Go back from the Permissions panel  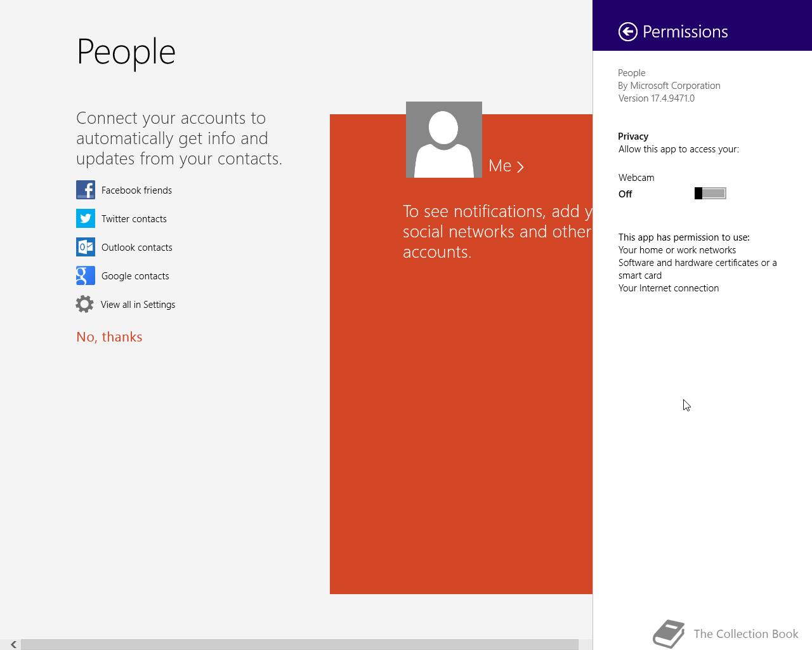coord(628,32)
